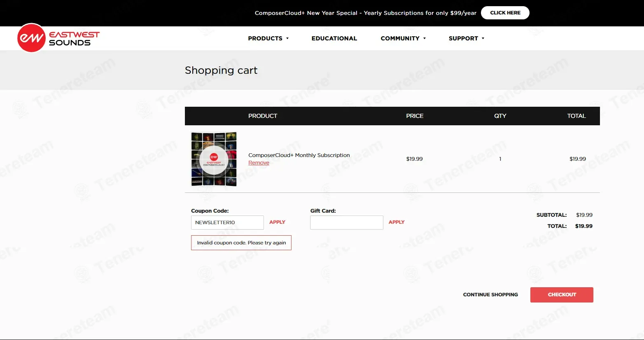Click the QTY column header
644x340 pixels.
(500, 116)
